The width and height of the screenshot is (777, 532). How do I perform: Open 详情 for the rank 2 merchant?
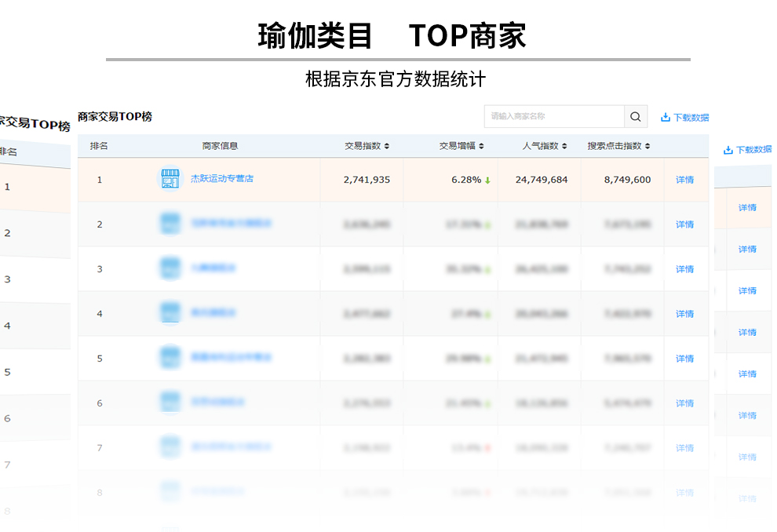coord(684,224)
